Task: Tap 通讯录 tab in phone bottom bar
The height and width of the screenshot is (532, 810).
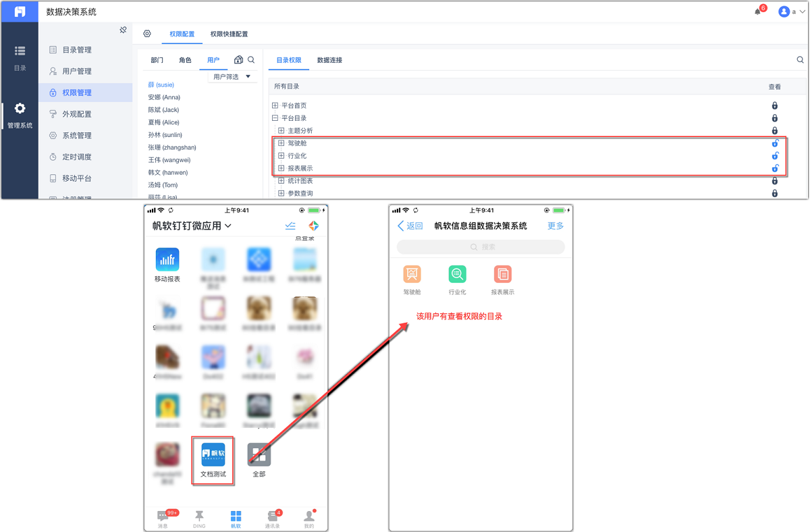Action: coord(272,518)
